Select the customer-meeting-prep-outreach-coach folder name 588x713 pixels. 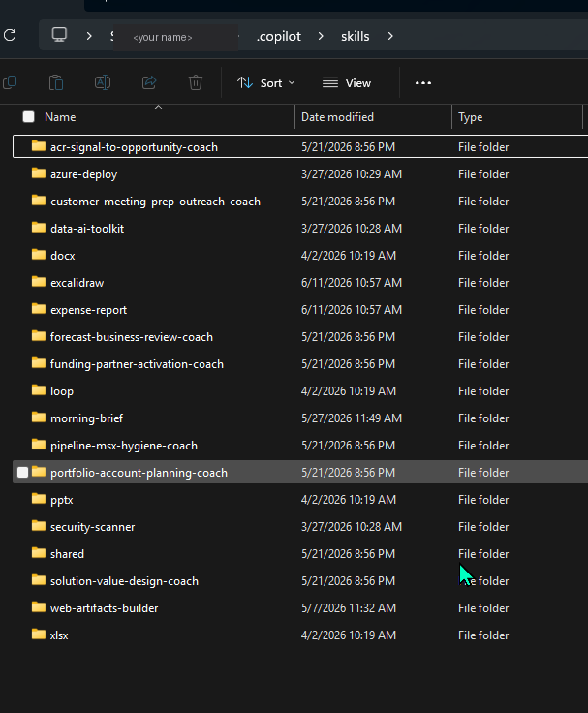coord(155,201)
